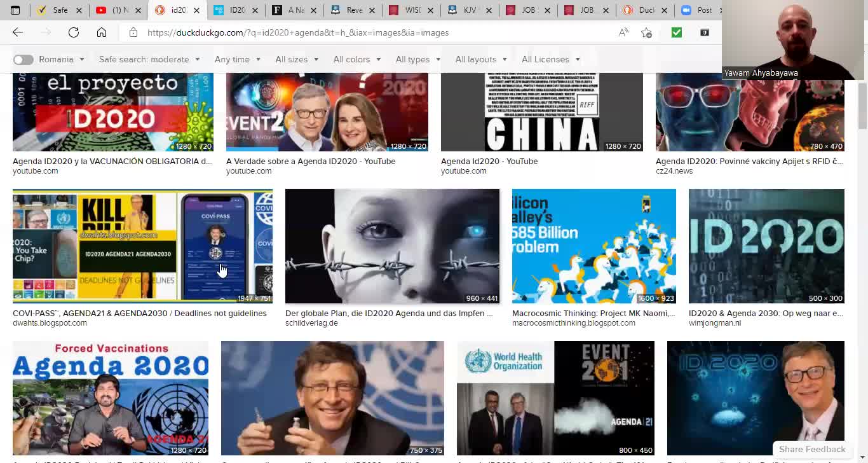This screenshot has height=463, width=868.
Task: Open the All colors filter dropdown
Action: pyautogui.click(x=357, y=59)
